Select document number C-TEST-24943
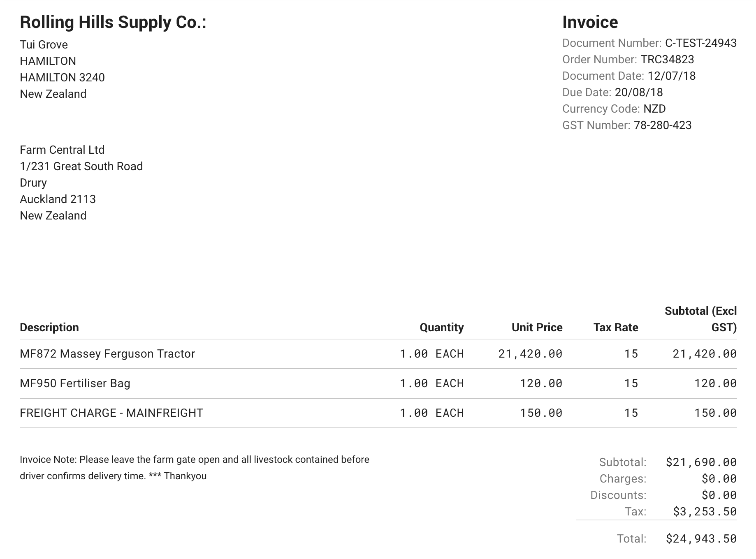Viewport: 756px width, 559px height. [700, 43]
